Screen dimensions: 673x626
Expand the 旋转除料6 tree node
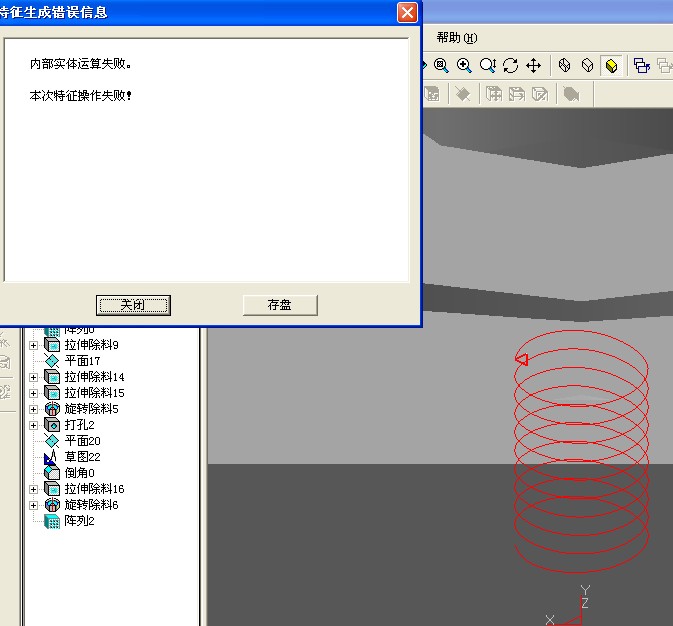point(33,505)
